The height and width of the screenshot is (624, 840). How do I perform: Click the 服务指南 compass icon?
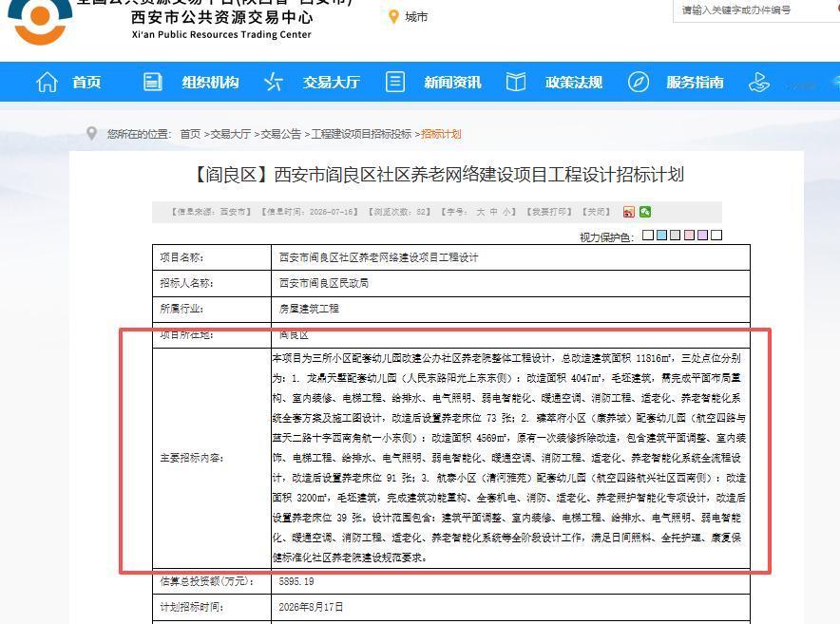(638, 82)
